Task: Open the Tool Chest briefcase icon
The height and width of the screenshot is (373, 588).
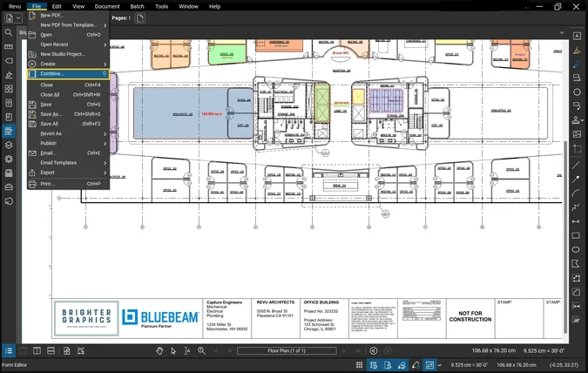Action: pyautogui.click(x=9, y=187)
